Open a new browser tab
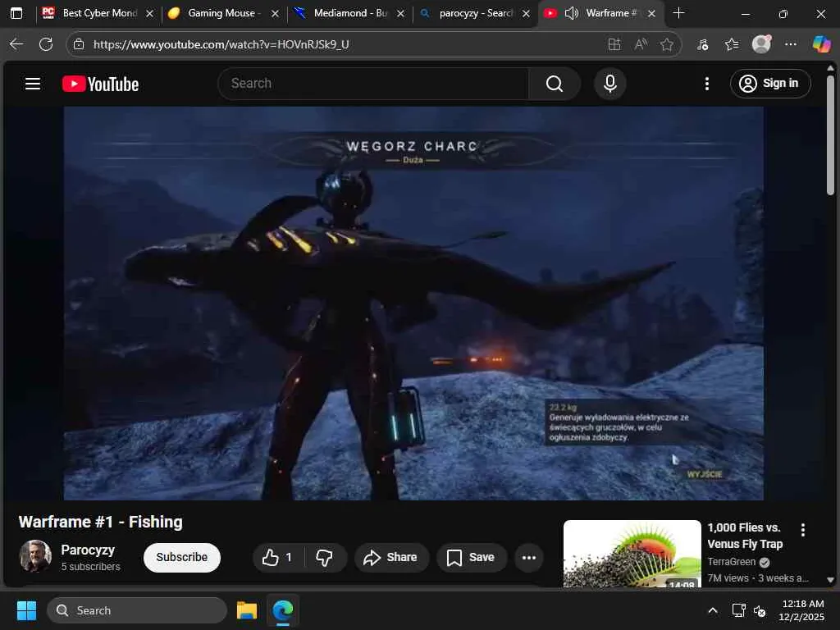The width and height of the screenshot is (840, 630). click(678, 13)
